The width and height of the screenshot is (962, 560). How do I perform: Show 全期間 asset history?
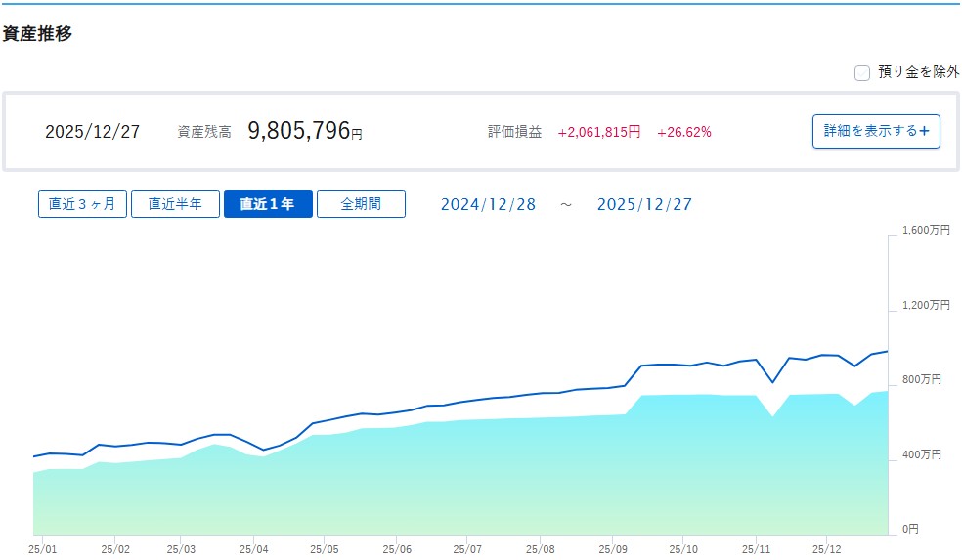[x=361, y=204]
